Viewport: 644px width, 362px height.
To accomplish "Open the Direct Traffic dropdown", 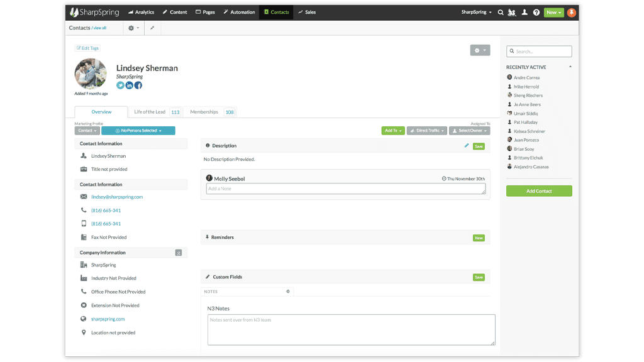I will [x=427, y=131].
